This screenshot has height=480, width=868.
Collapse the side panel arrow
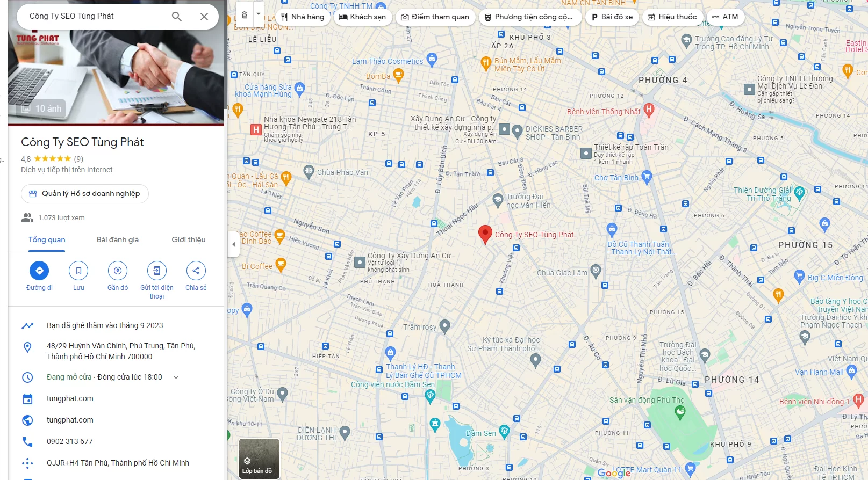coord(233,244)
